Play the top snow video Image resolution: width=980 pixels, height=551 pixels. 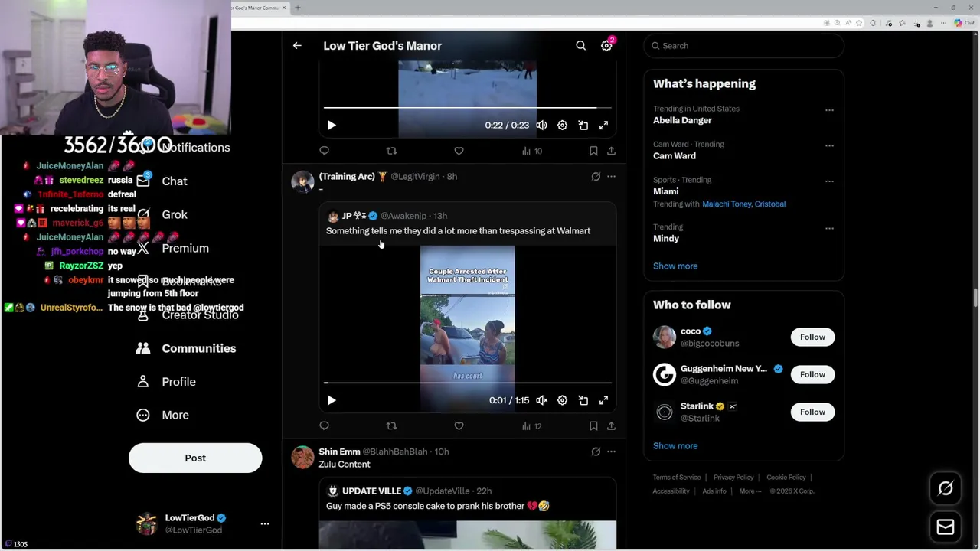(332, 126)
